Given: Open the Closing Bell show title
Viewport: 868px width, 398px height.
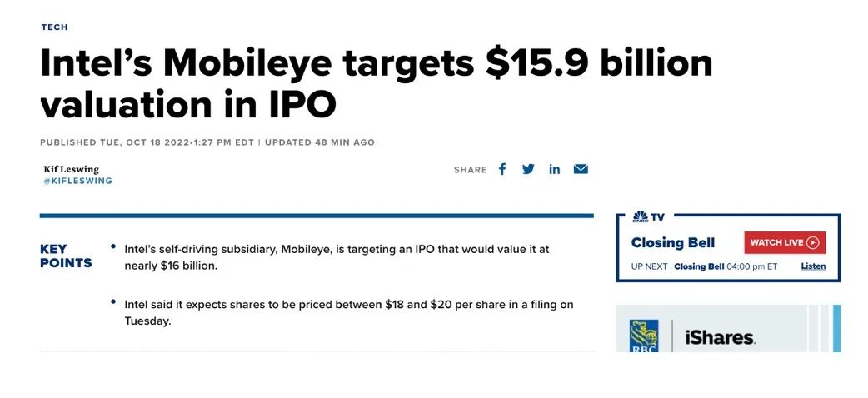Looking at the screenshot, I should click(x=672, y=243).
